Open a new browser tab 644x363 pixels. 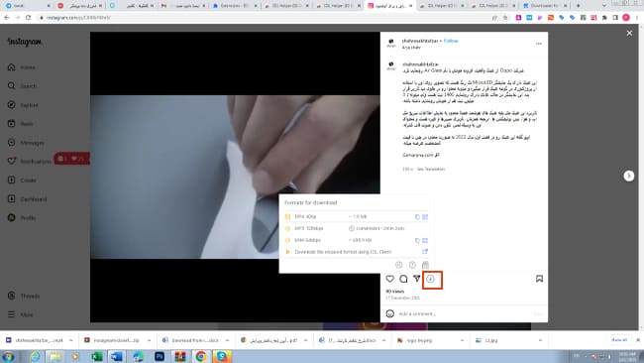click(578, 6)
